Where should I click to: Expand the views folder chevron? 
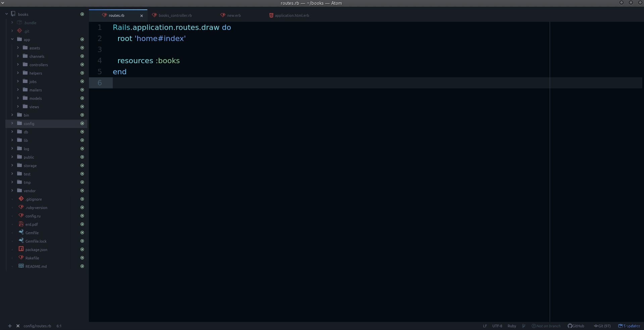pos(18,107)
